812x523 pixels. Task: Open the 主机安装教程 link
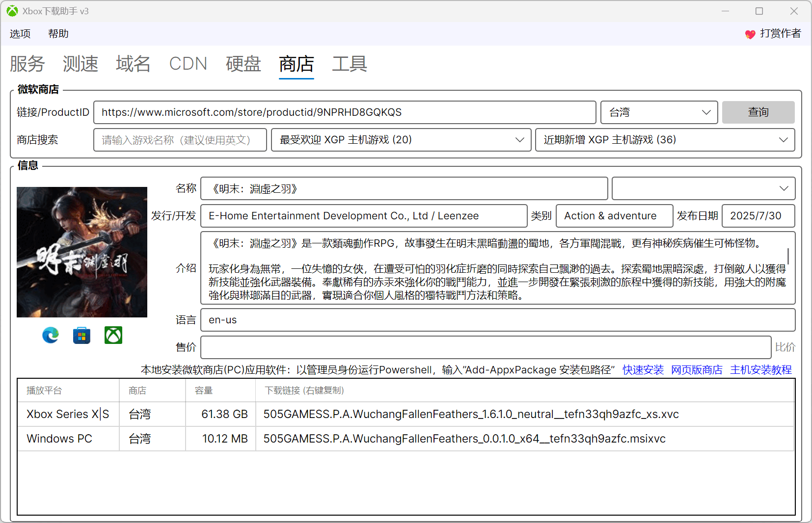(761, 370)
